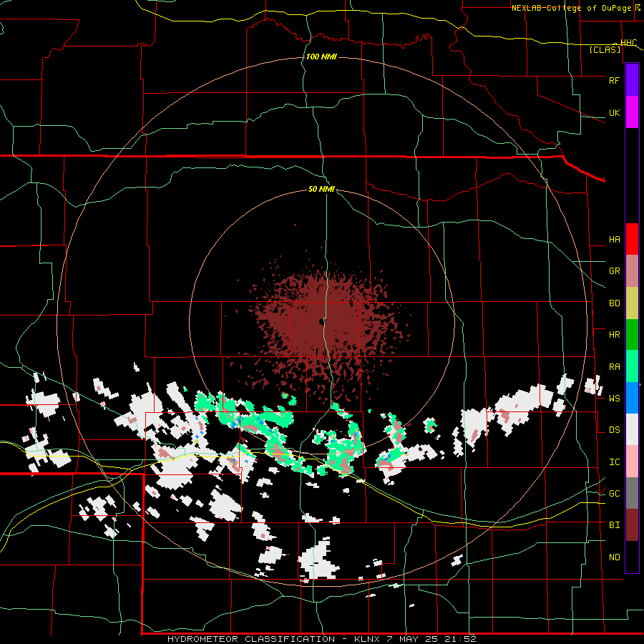
Task: Click the DS legend label
Action: coord(614,430)
